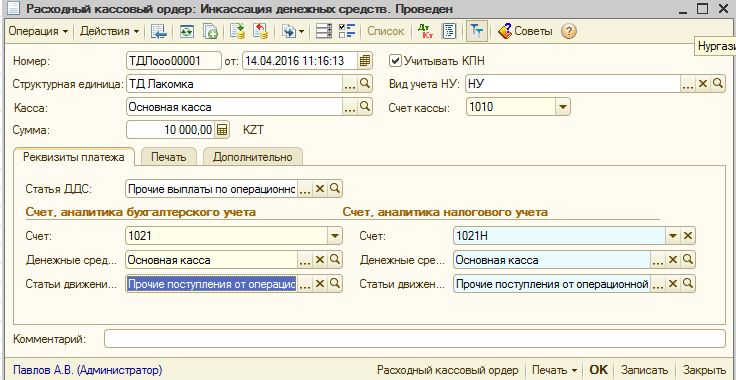Image resolution: width=736 pixels, height=380 pixels.
Task: Click the checklist settings toolbar icon
Action: click(x=347, y=31)
